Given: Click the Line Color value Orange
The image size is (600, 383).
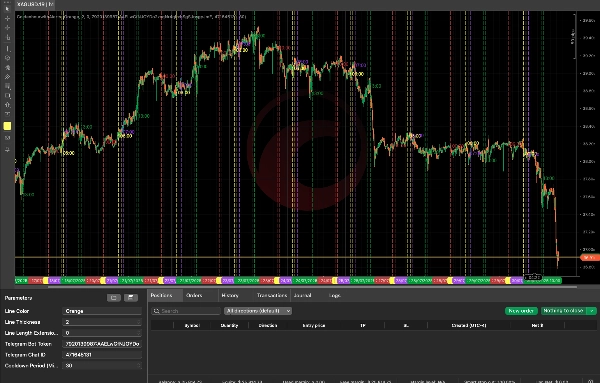Looking at the screenshot, I should coord(102,311).
